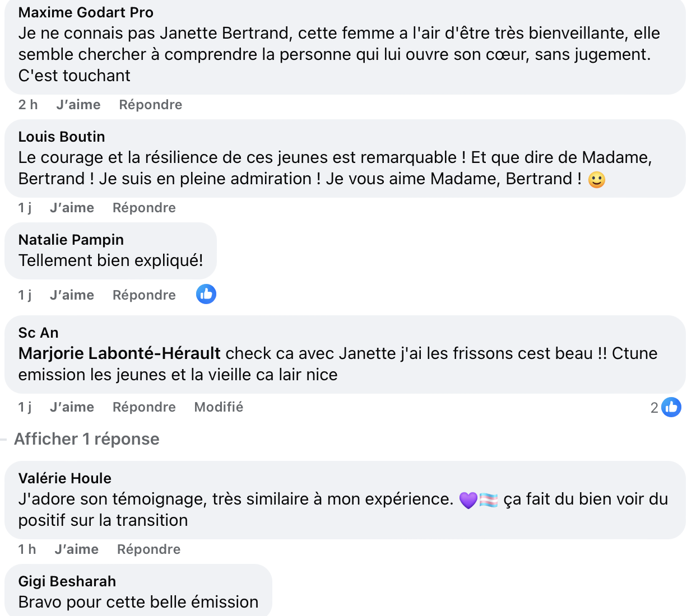Click the blue Like reaction icon on Sc An's comment
687x616 pixels.
click(x=672, y=407)
